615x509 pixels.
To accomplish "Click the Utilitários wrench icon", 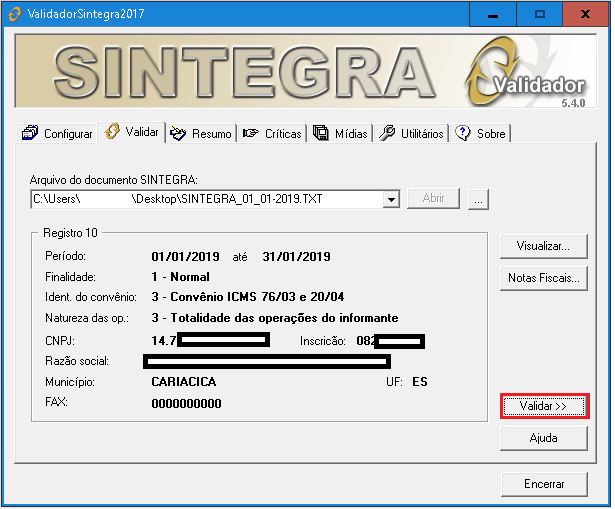I will coord(387,134).
